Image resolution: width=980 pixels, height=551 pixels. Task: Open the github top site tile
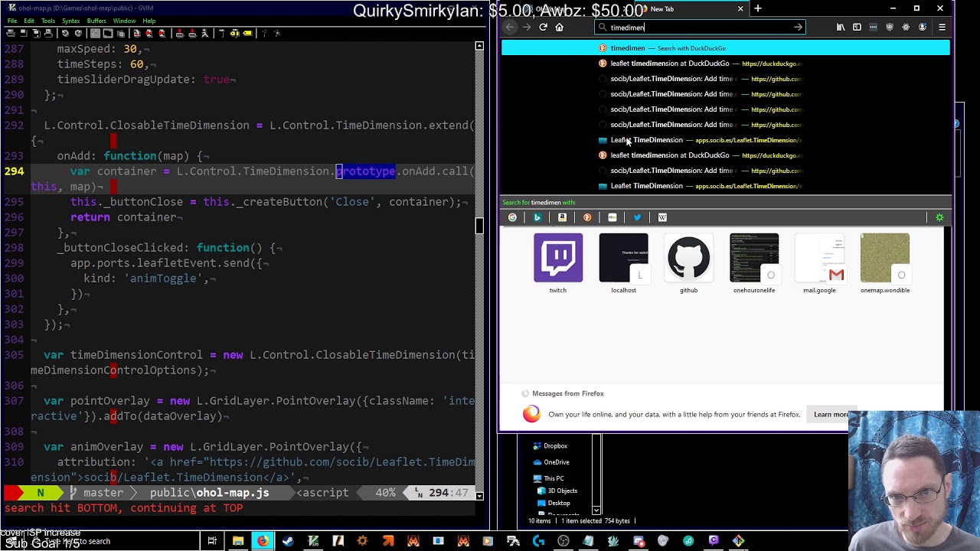(688, 263)
